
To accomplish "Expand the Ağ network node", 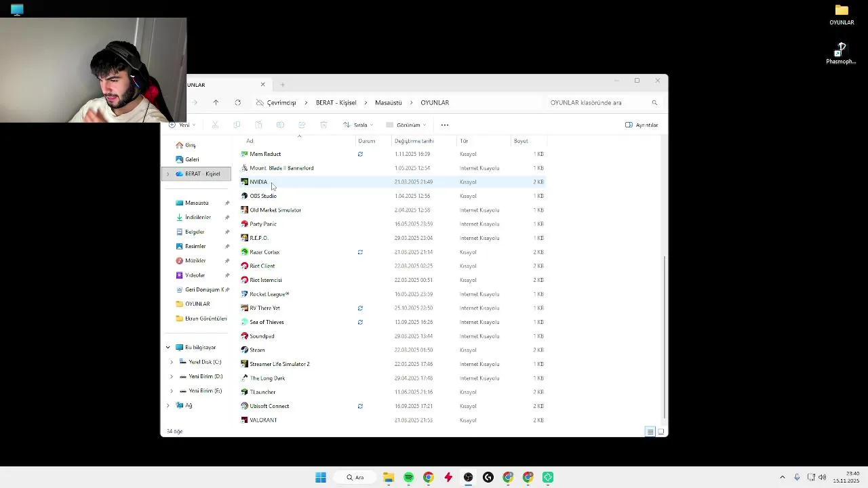I will pyautogui.click(x=167, y=405).
